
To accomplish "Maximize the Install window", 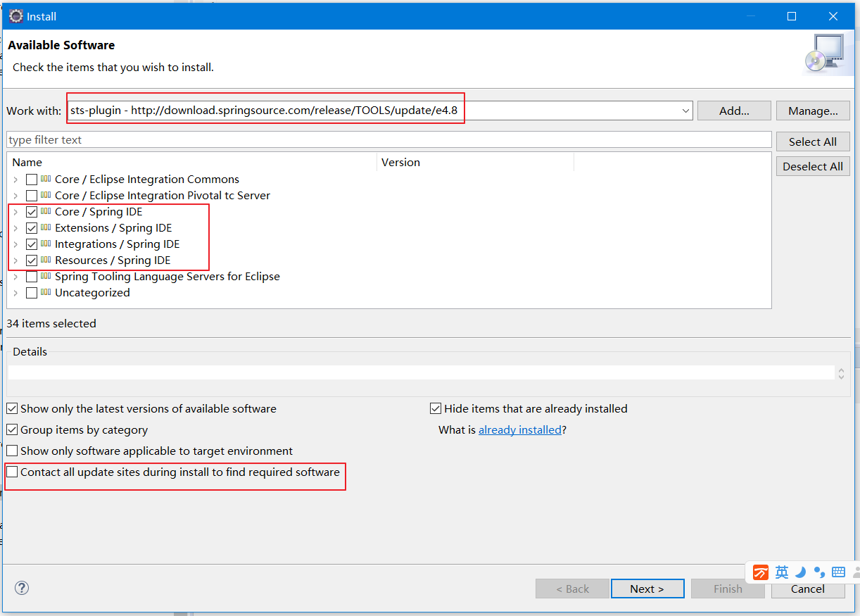I will pyautogui.click(x=792, y=16).
